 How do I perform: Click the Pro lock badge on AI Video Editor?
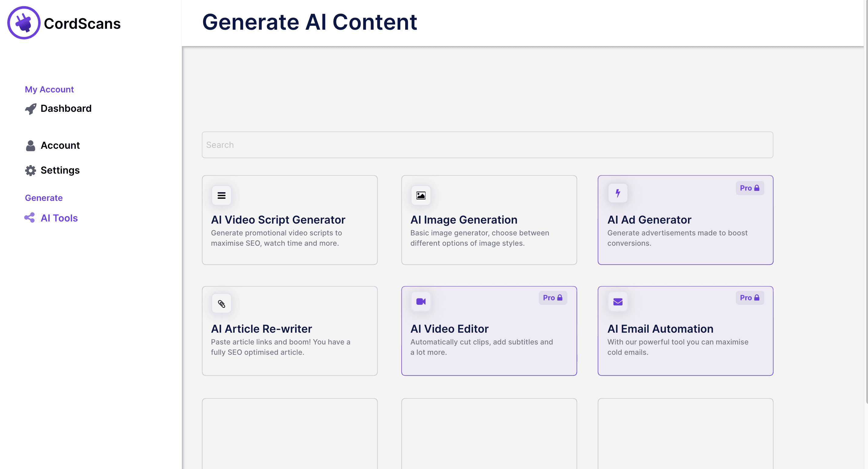coord(552,298)
